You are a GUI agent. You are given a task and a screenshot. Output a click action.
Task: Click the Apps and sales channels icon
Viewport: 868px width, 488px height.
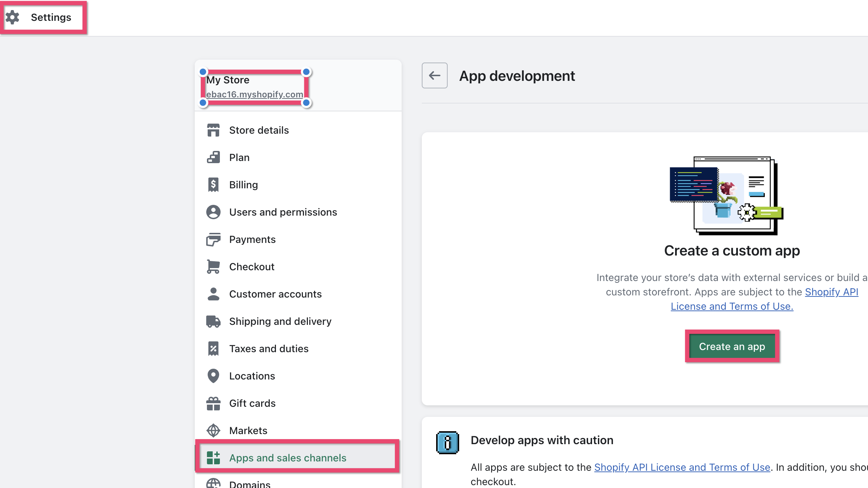click(x=213, y=457)
